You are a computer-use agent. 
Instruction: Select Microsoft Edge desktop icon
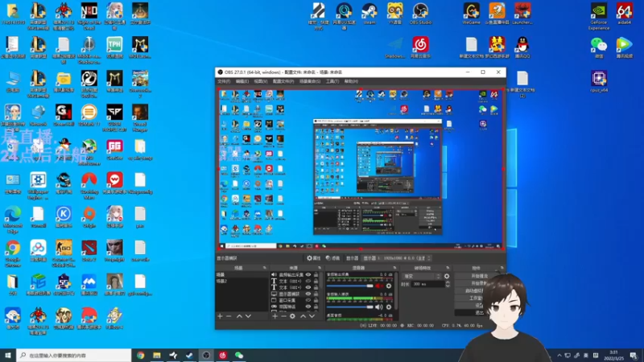[x=13, y=220]
